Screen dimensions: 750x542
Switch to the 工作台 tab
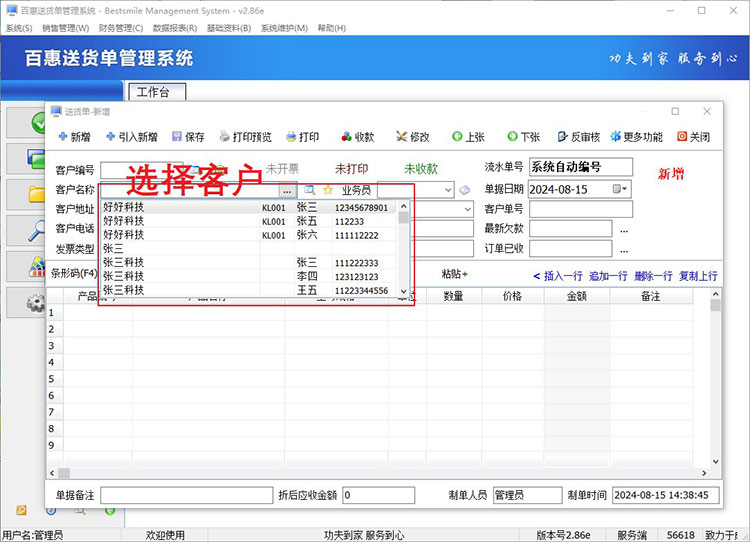click(x=157, y=92)
